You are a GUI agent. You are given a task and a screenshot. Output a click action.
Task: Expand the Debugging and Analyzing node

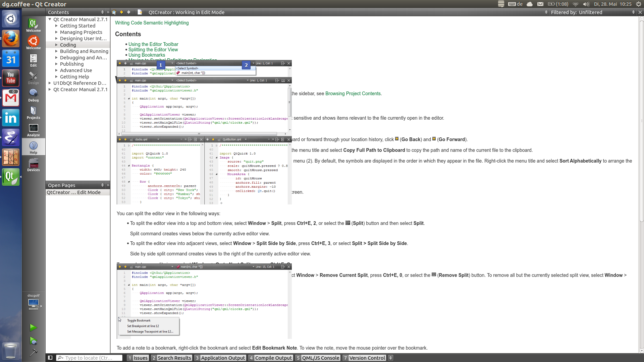pyautogui.click(x=56, y=58)
